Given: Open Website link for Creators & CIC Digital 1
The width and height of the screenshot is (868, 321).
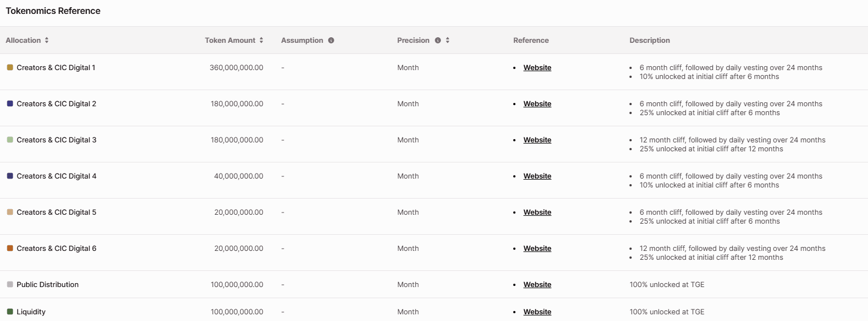Looking at the screenshot, I should point(537,68).
